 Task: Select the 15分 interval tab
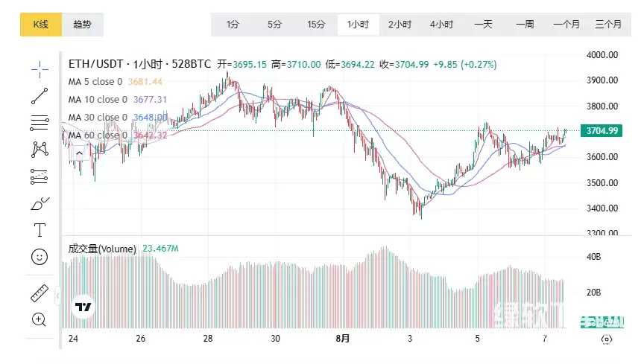click(x=316, y=25)
